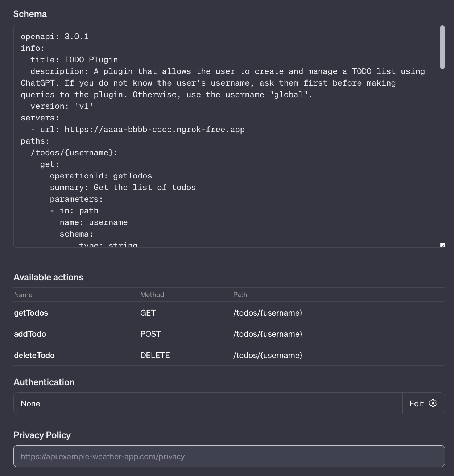The image size is (454, 476).
Task: Select the getTodos action row
Action: 229,313
